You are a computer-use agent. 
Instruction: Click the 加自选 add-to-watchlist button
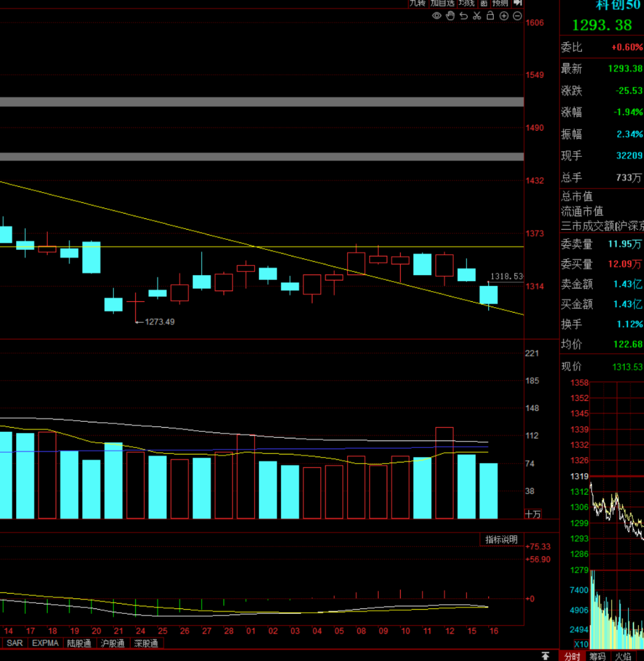[442, 3]
